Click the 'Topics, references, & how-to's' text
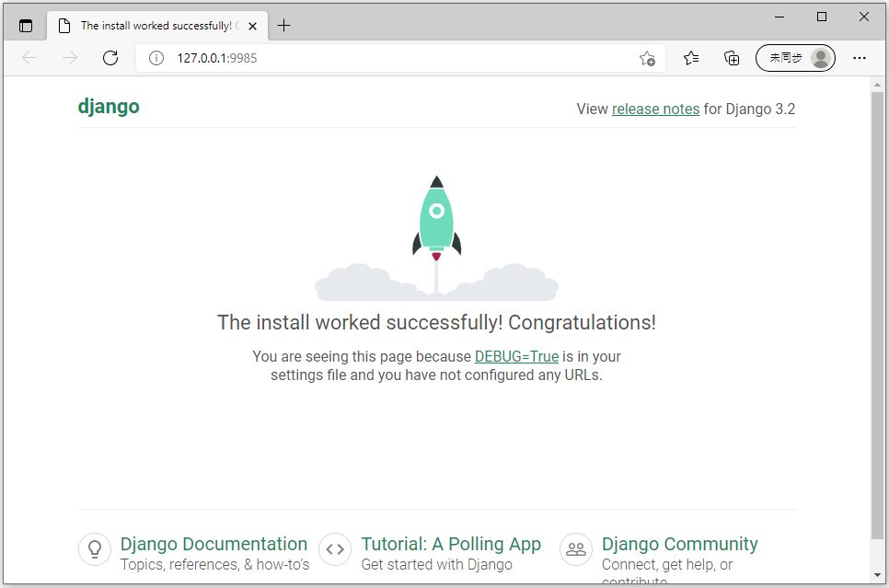Image resolution: width=889 pixels, height=588 pixels. 214,565
